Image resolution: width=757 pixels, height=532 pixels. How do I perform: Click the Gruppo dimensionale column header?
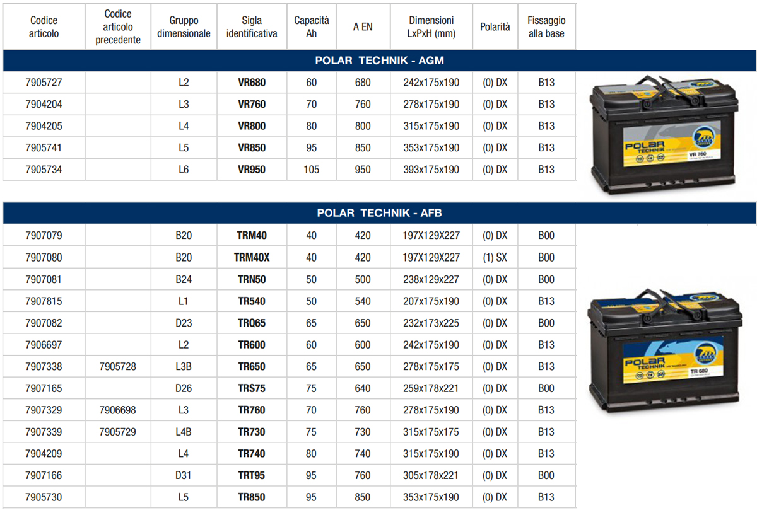point(184,27)
